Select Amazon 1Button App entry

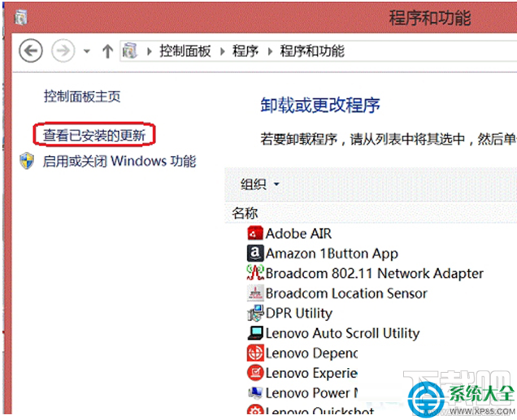point(332,253)
